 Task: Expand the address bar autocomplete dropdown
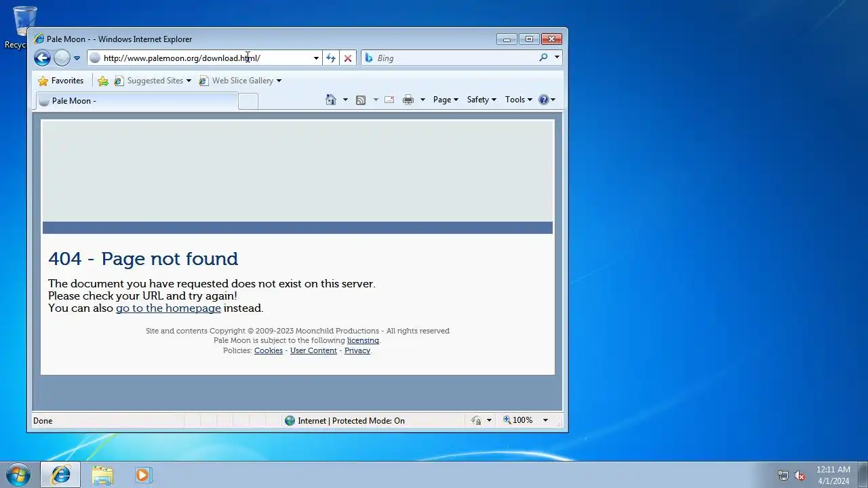coord(316,58)
